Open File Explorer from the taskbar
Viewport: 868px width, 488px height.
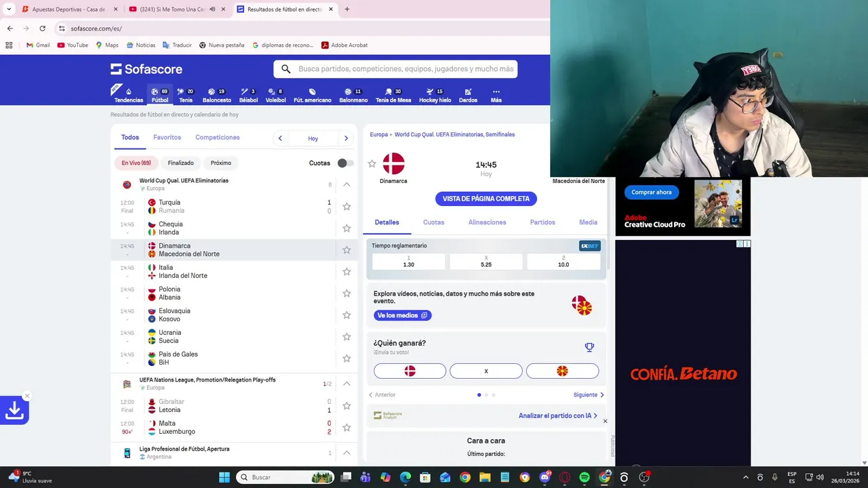484,477
